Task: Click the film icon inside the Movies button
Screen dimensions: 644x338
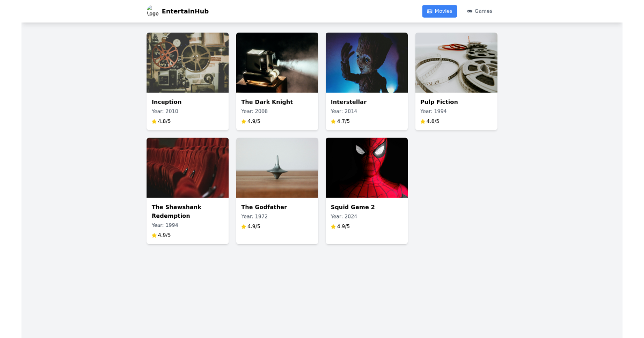Action: click(x=429, y=11)
